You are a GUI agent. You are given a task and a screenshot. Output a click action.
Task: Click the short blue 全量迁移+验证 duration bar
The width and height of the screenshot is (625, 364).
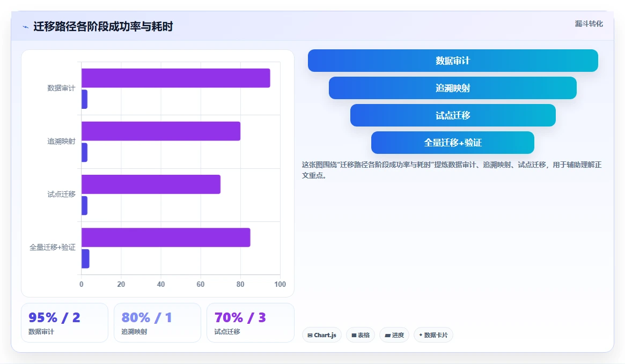tap(85, 259)
